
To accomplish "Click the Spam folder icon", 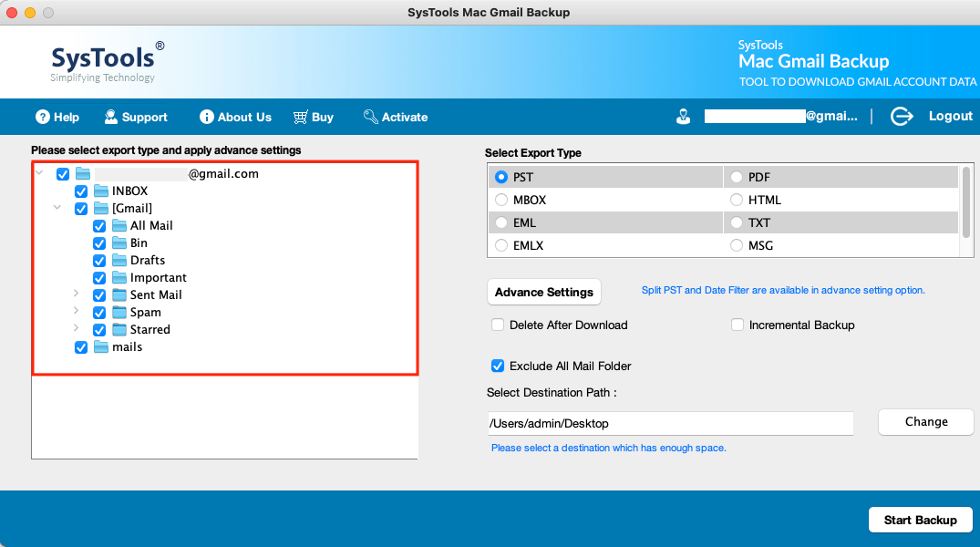I will pos(119,312).
